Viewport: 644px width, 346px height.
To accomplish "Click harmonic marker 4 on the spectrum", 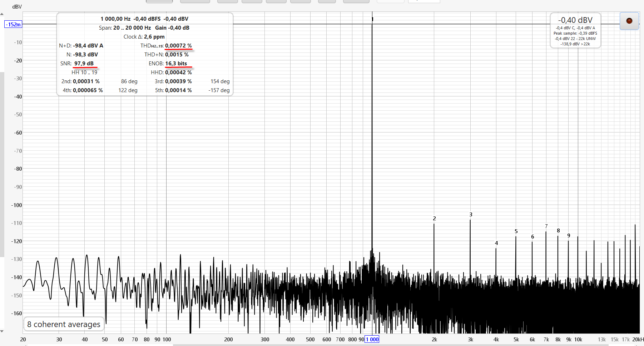I will [x=496, y=243].
